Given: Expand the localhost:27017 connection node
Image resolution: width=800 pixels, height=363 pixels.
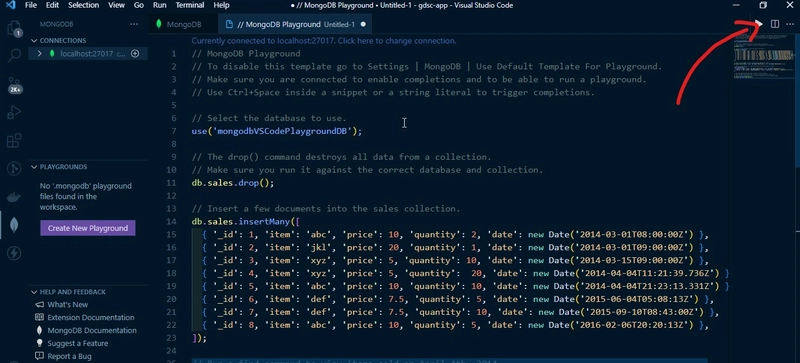Looking at the screenshot, I should click(x=40, y=54).
